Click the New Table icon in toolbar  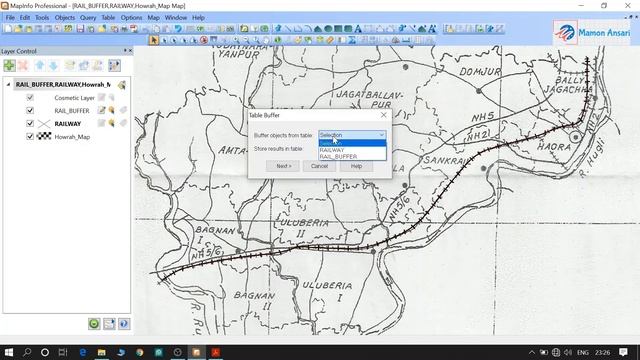tap(8, 29)
